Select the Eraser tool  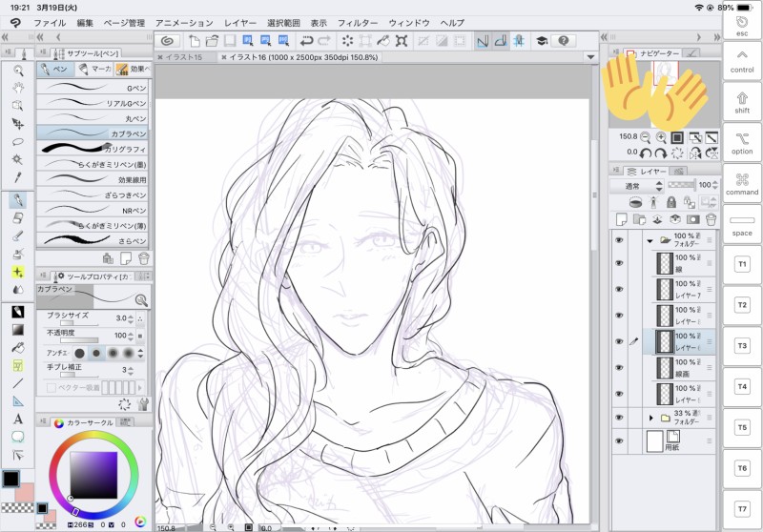[18, 218]
